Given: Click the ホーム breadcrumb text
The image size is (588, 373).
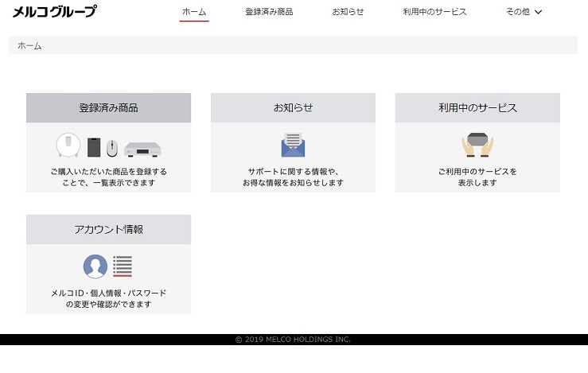Looking at the screenshot, I should coord(29,46).
